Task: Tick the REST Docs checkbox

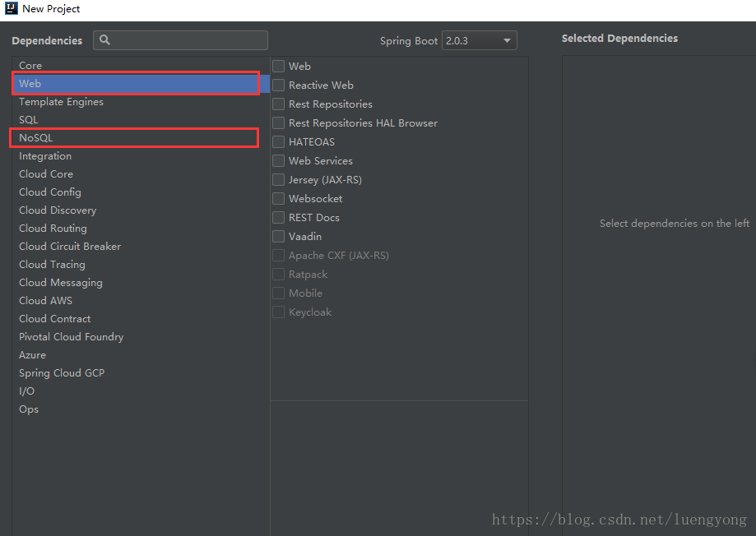Action: coord(279,217)
